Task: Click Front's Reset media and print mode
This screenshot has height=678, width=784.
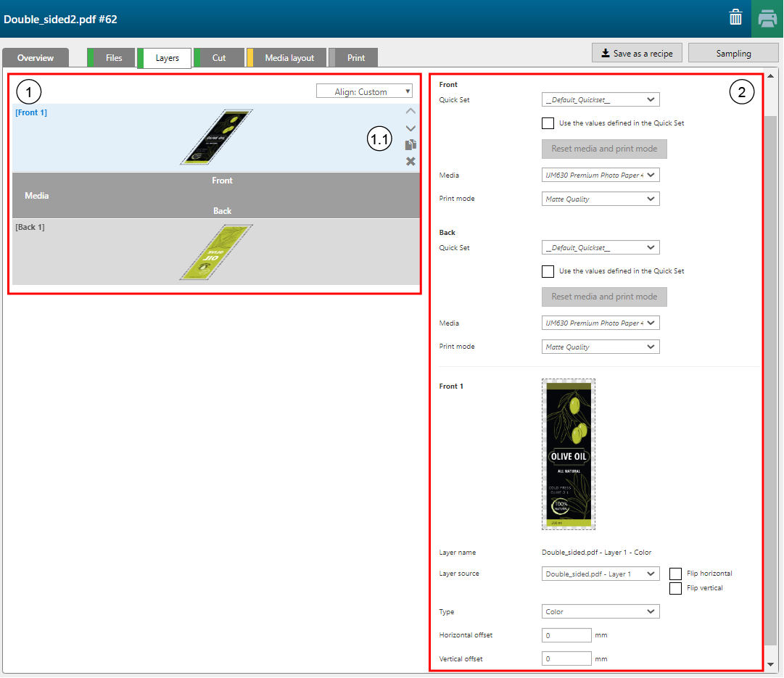Action: [604, 149]
